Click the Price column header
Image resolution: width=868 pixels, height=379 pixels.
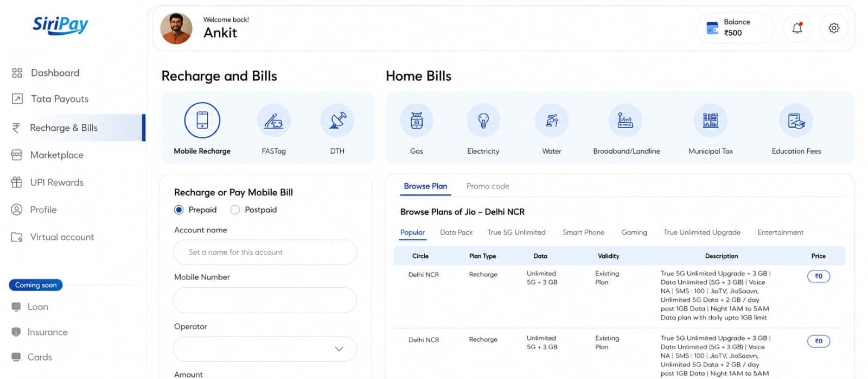818,256
